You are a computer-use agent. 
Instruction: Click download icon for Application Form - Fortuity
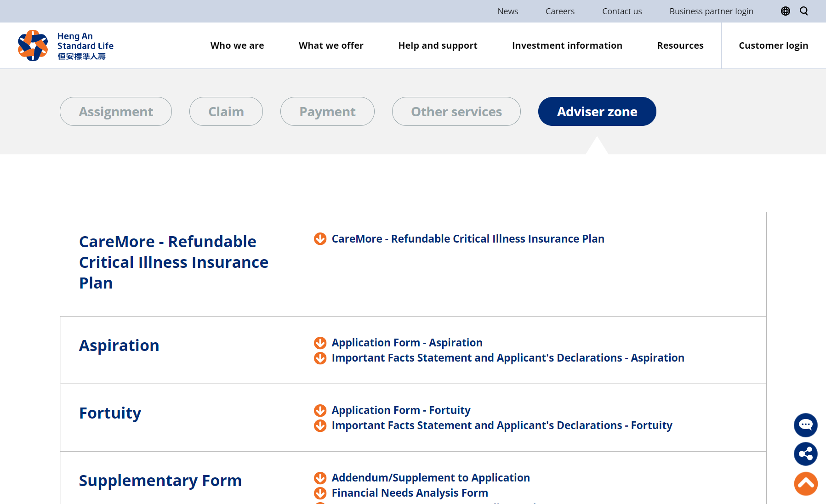point(320,410)
